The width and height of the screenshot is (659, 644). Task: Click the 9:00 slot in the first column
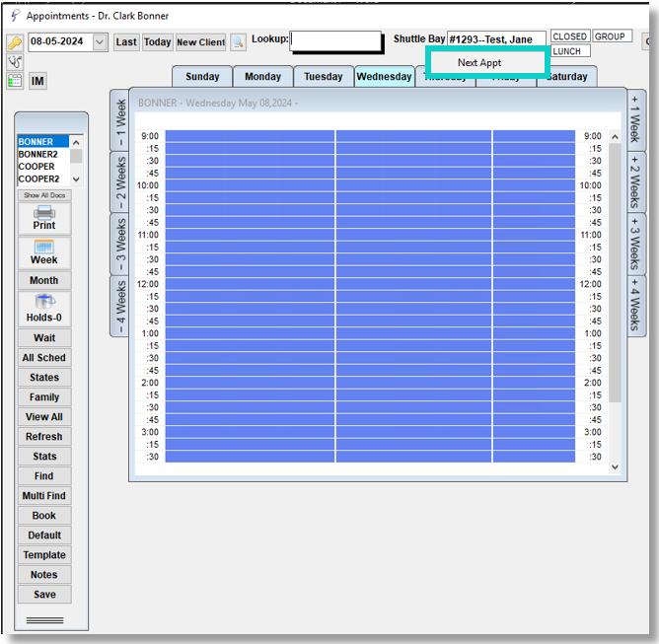(x=250, y=136)
